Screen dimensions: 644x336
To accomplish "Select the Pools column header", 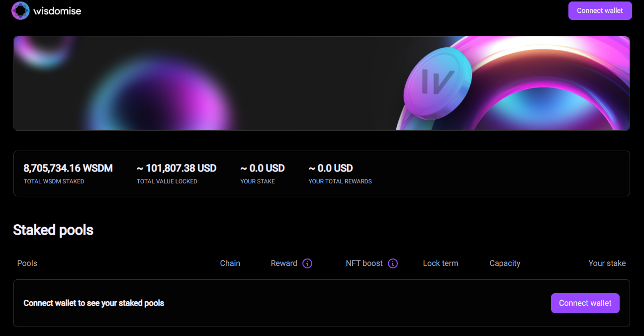I will (27, 263).
